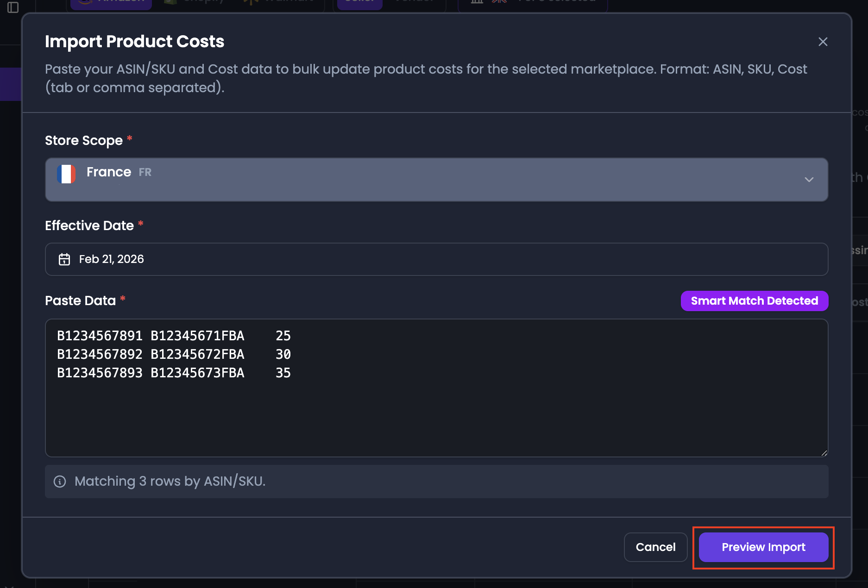Click the text 'Matching 3 rows by ASIN/SKU.'
This screenshot has height=588, width=868.
tap(170, 482)
